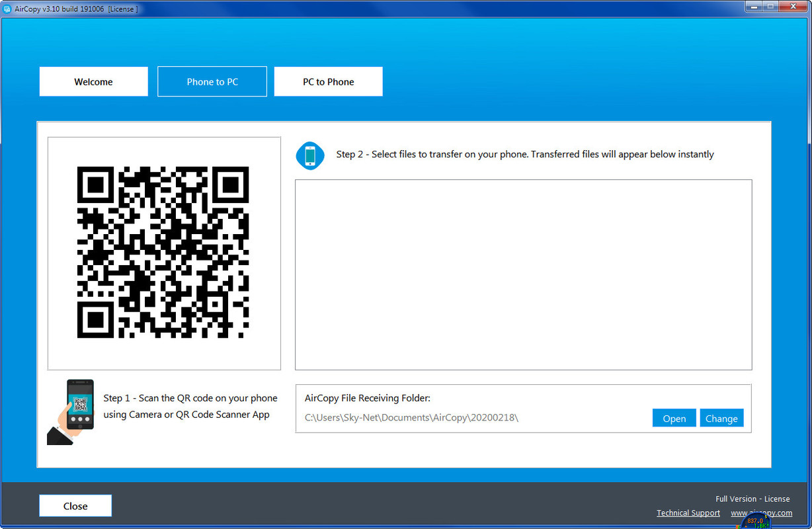Image resolution: width=812 pixels, height=529 pixels.
Task: Click the receiving folder path text
Action: pyautogui.click(x=411, y=418)
